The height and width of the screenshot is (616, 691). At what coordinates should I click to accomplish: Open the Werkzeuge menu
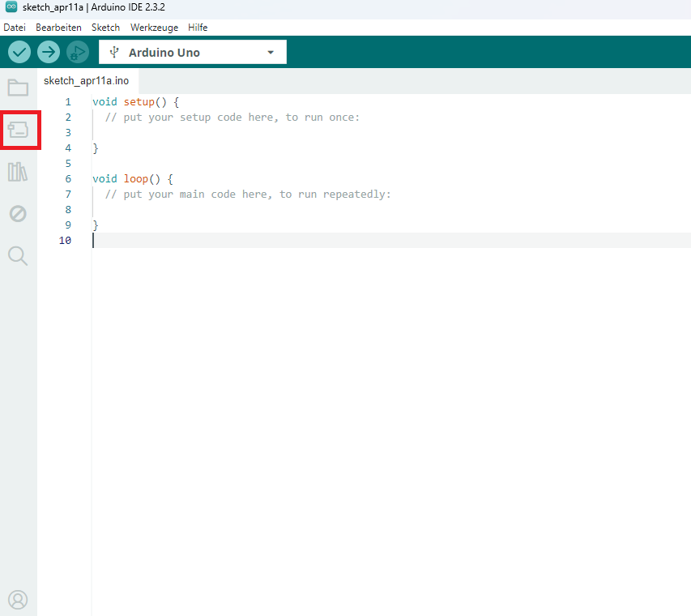pyautogui.click(x=154, y=28)
